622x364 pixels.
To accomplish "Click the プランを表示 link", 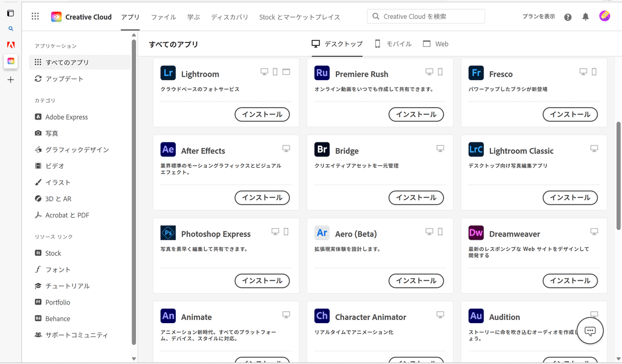I will [539, 17].
